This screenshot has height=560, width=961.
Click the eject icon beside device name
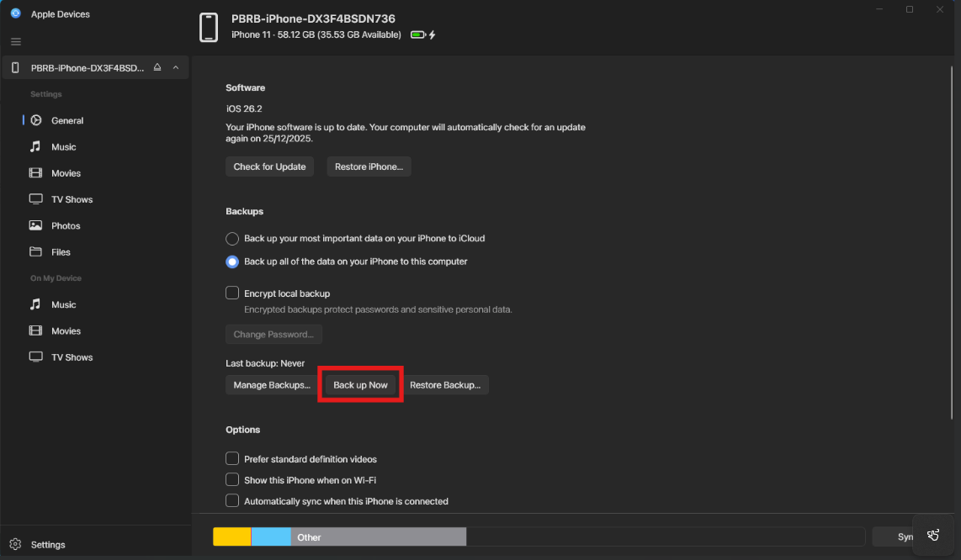(x=157, y=67)
